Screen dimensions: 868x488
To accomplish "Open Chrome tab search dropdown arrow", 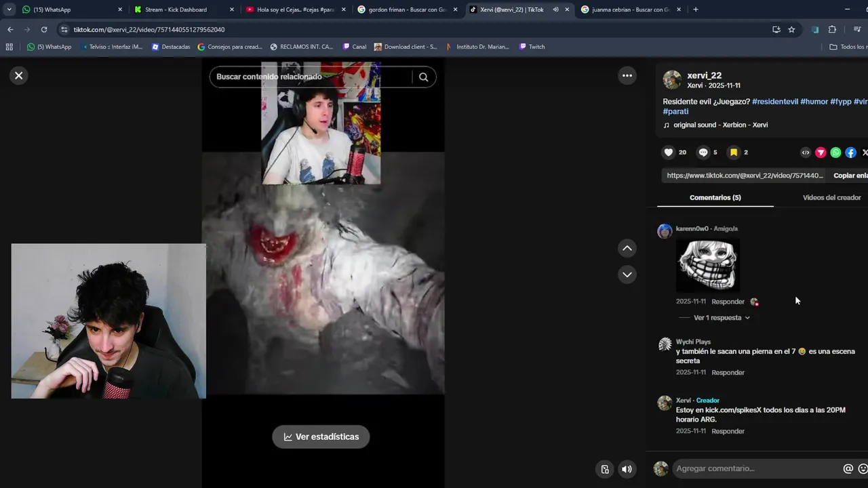I will coord(9,9).
